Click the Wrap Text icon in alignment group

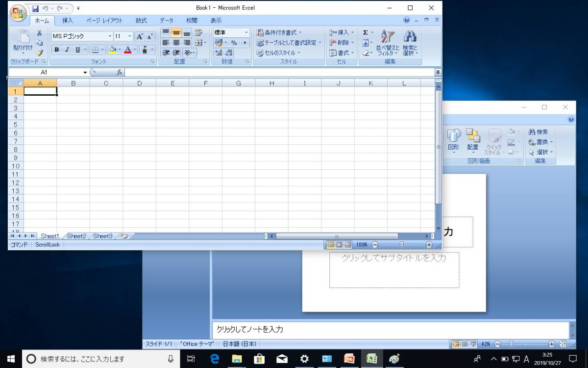coord(198,33)
